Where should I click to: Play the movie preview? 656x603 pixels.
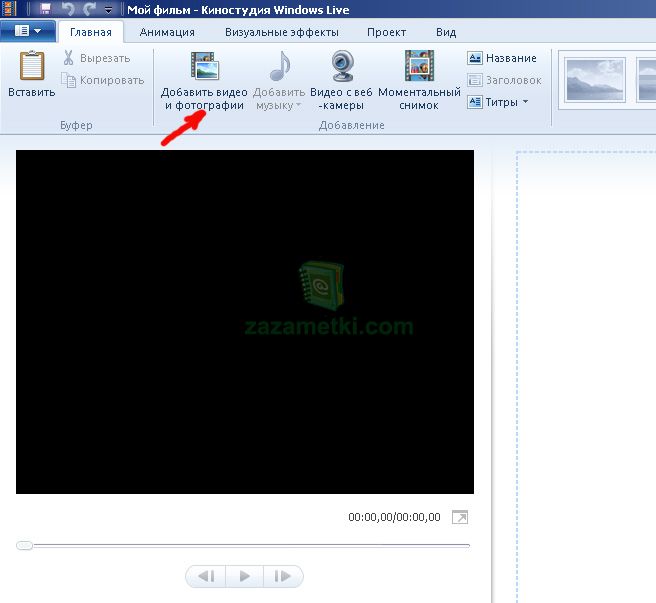tap(245, 576)
